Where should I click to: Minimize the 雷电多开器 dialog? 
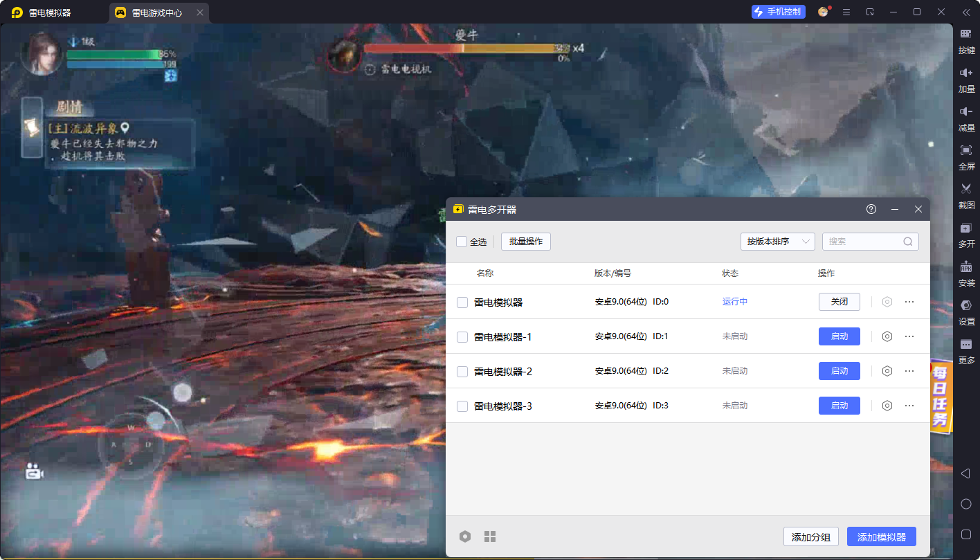(895, 209)
